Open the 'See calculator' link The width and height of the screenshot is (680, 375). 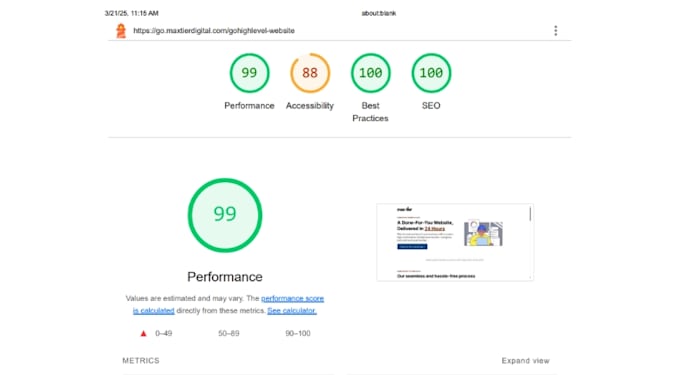292,310
